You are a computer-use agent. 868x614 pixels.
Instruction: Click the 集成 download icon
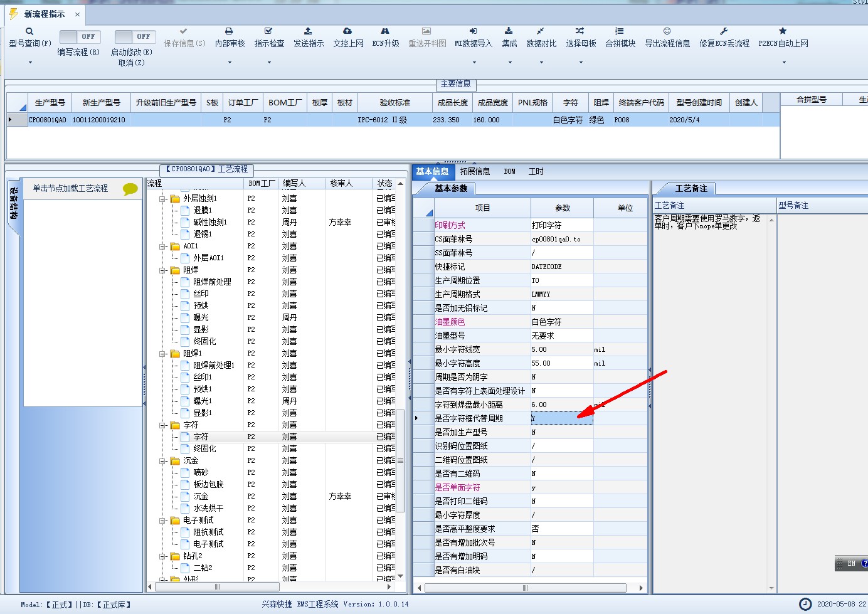click(x=509, y=31)
